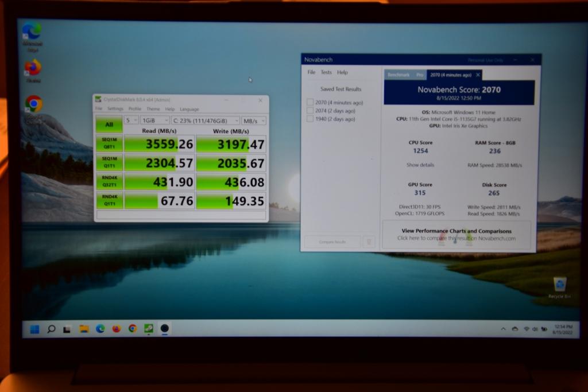Open CrystalDiskMark File menu
The width and height of the screenshot is (588, 392).
99,108
